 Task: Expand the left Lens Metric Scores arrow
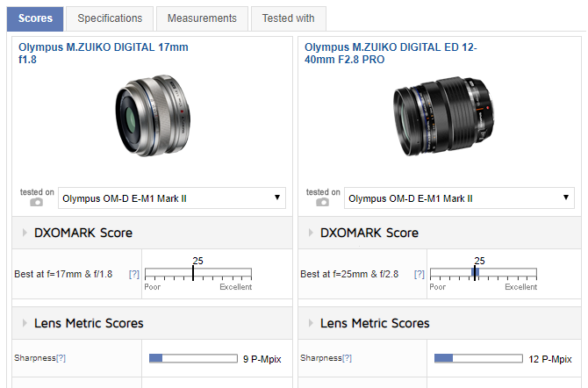(25, 324)
